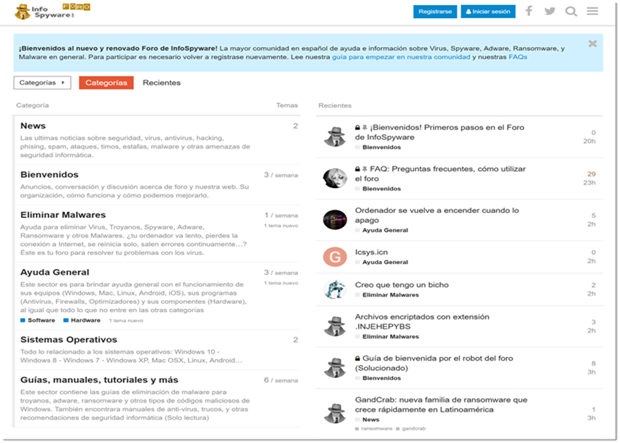Click 6 / semana count for Guías category
This screenshot has height=443, width=620.
[281, 380]
